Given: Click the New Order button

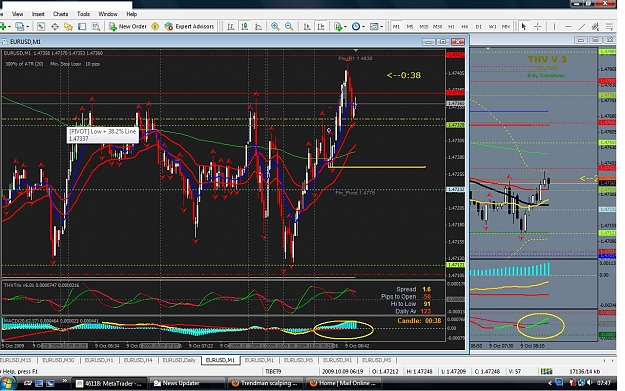Looking at the screenshot, I should [x=128, y=27].
